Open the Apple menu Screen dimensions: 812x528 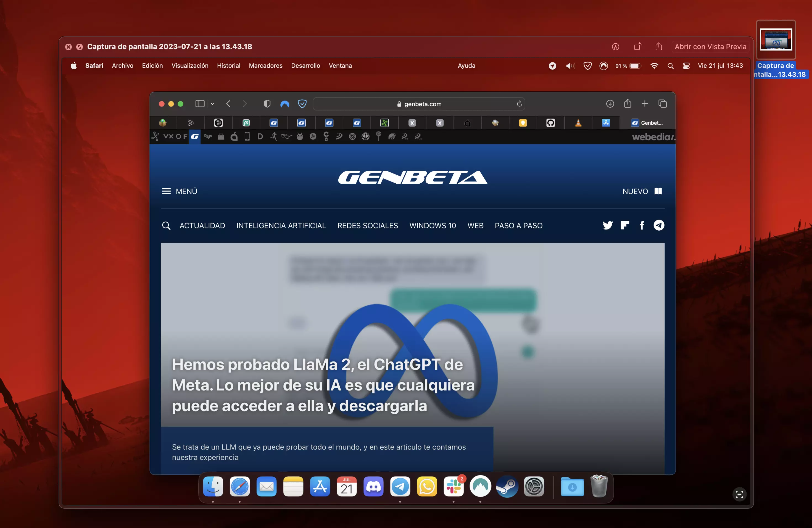74,65
